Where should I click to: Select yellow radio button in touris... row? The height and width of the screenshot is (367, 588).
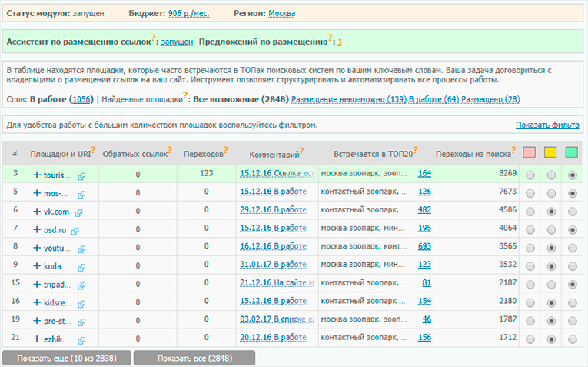pyautogui.click(x=551, y=175)
